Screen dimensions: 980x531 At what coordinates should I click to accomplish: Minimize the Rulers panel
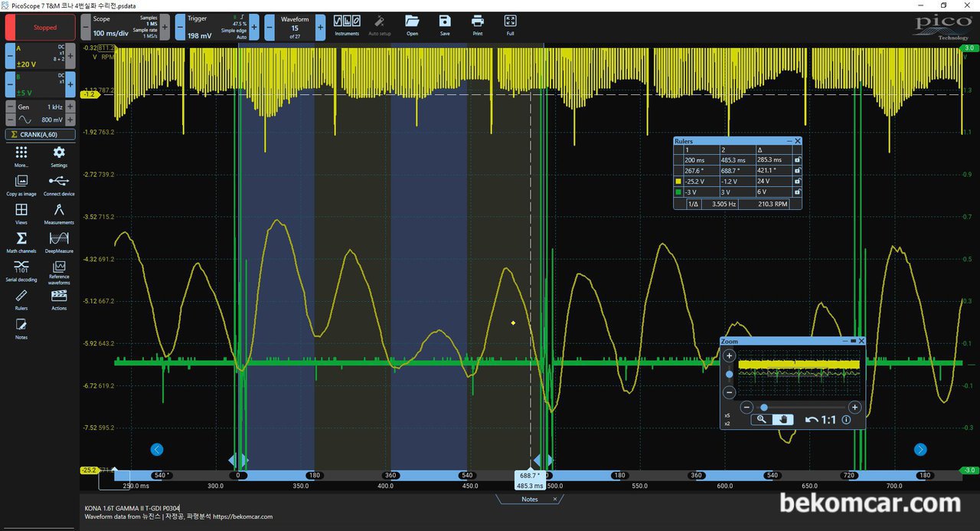pyautogui.click(x=789, y=141)
